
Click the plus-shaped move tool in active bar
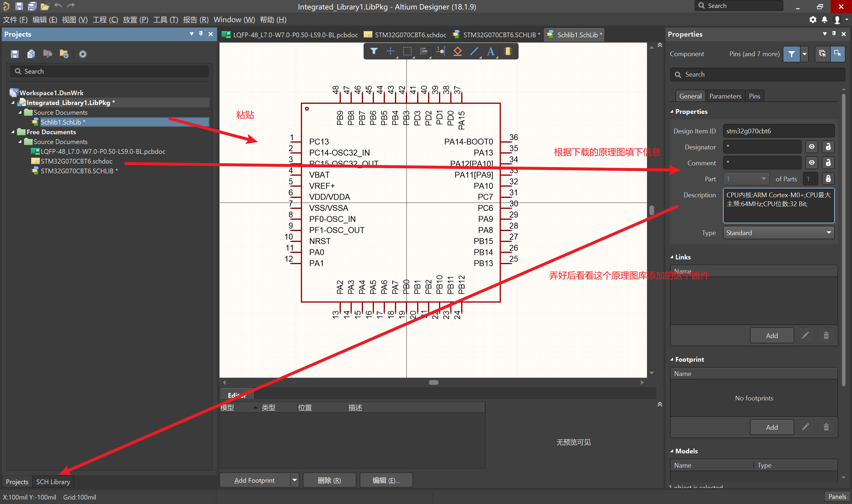pyautogui.click(x=390, y=51)
